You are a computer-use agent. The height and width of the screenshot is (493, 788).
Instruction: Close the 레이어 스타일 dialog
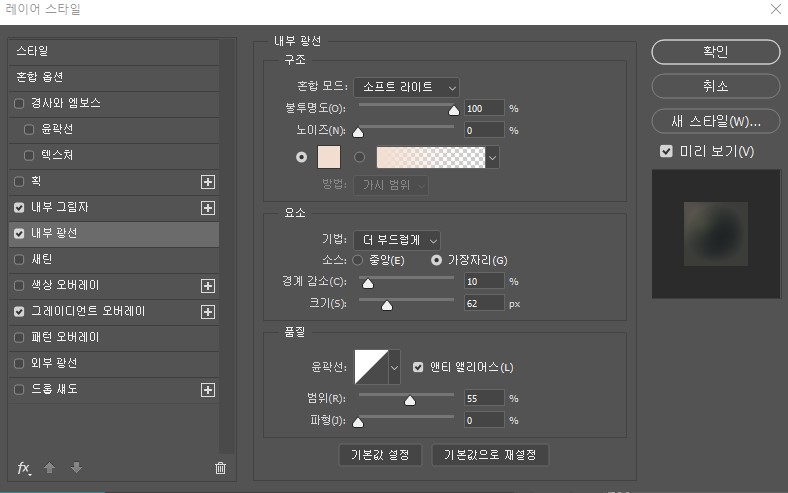tap(775, 9)
